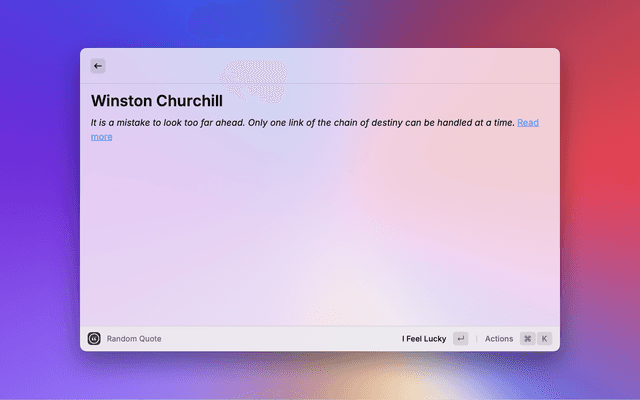Click the divider between I Feel Lucky and Actions

[x=476, y=339]
